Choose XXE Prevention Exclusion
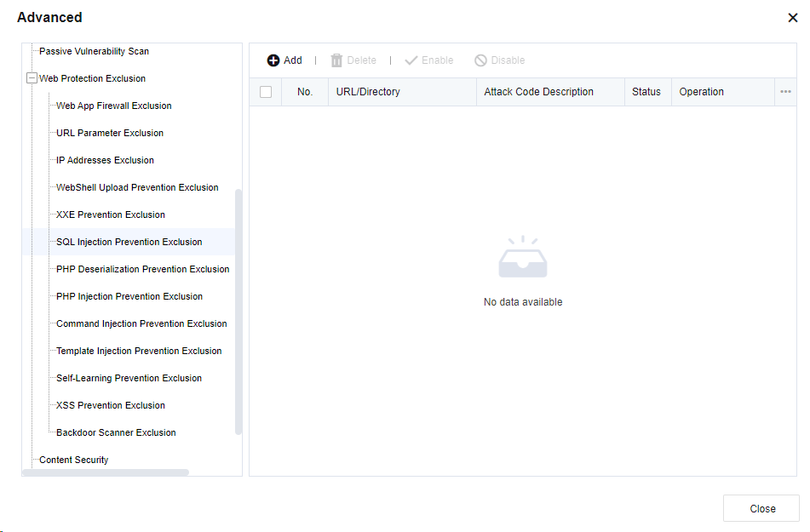This screenshot has height=532, width=810. tap(110, 215)
